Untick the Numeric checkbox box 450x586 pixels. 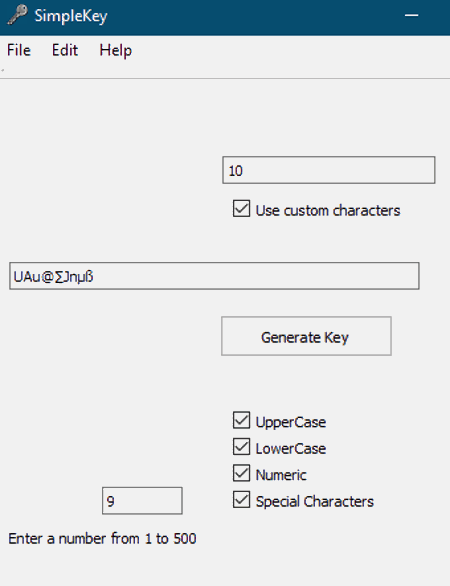coord(241,473)
